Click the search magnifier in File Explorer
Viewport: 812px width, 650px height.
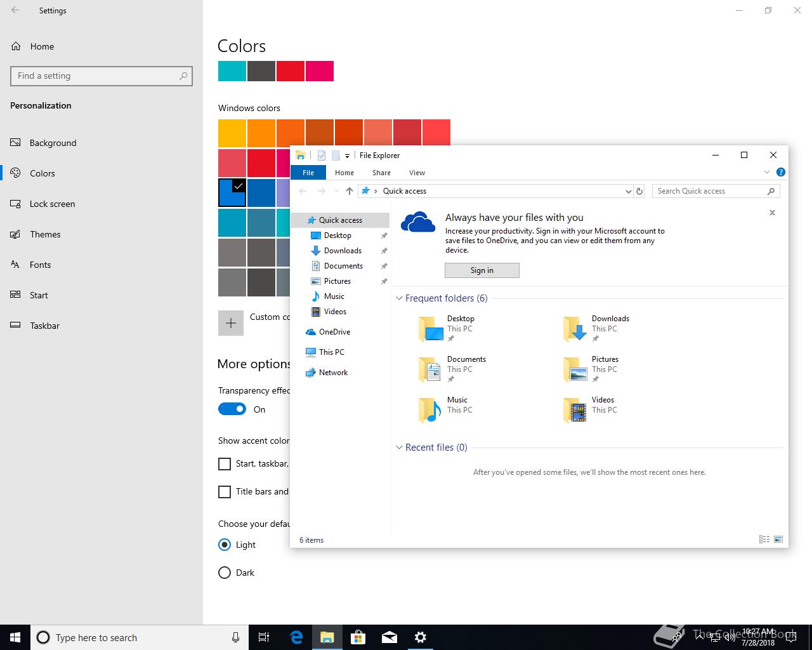click(771, 191)
